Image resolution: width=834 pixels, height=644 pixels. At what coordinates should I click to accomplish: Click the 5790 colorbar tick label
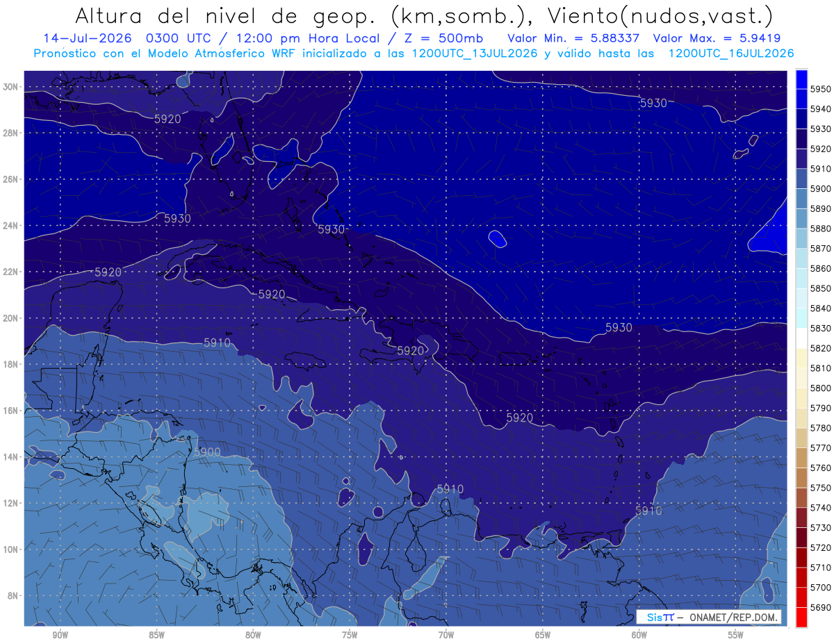click(821, 408)
